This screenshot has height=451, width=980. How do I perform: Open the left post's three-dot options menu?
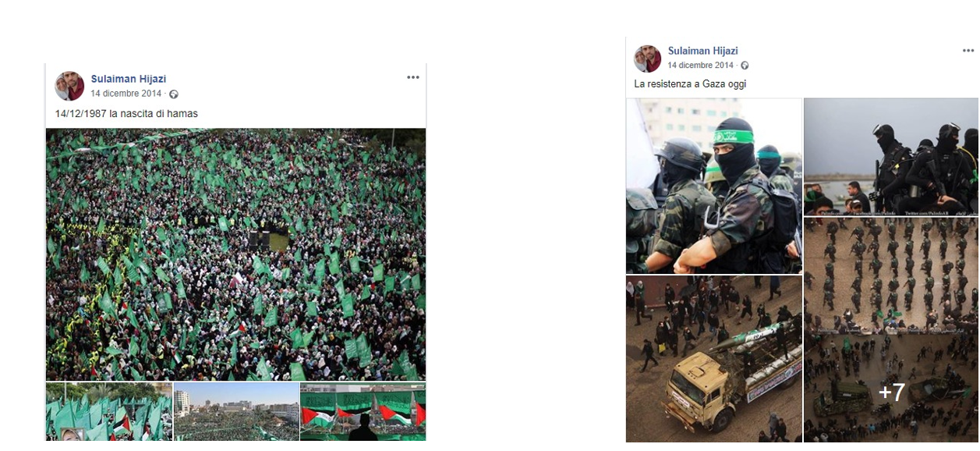pyautogui.click(x=413, y=77)
